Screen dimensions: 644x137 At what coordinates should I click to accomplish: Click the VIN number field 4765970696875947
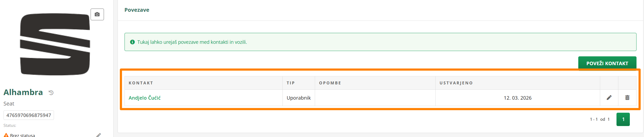(29, 115)
